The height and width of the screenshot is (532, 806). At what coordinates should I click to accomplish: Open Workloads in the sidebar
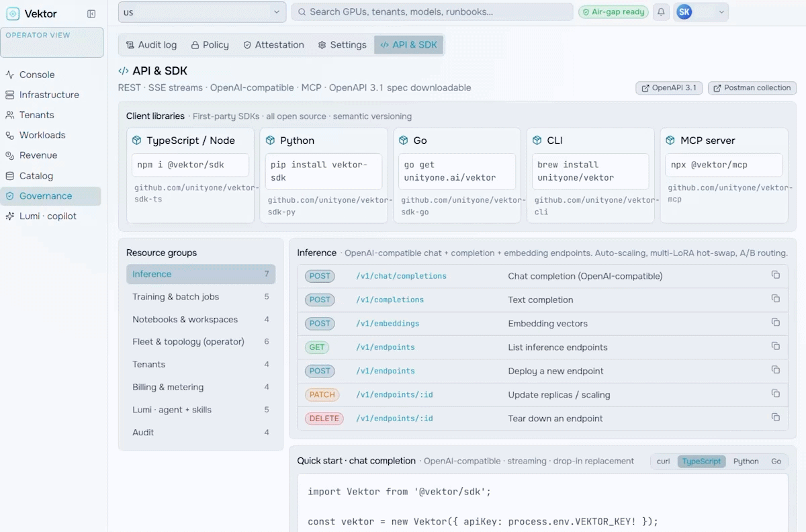coord(50,135)
